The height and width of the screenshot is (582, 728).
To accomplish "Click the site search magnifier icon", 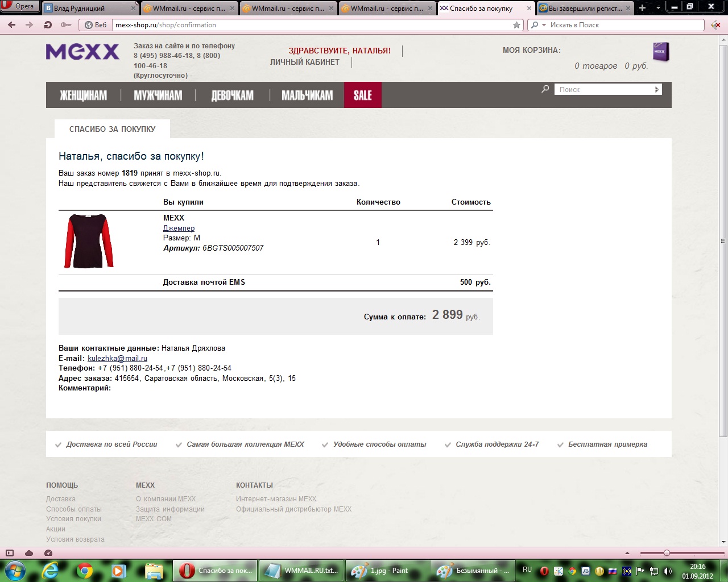I will click(545, 89).
